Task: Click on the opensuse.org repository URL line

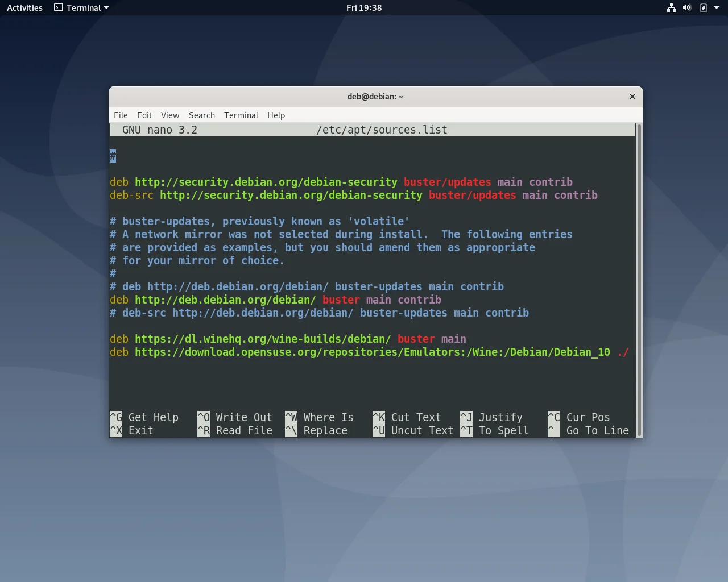Action: click(372, 352)
